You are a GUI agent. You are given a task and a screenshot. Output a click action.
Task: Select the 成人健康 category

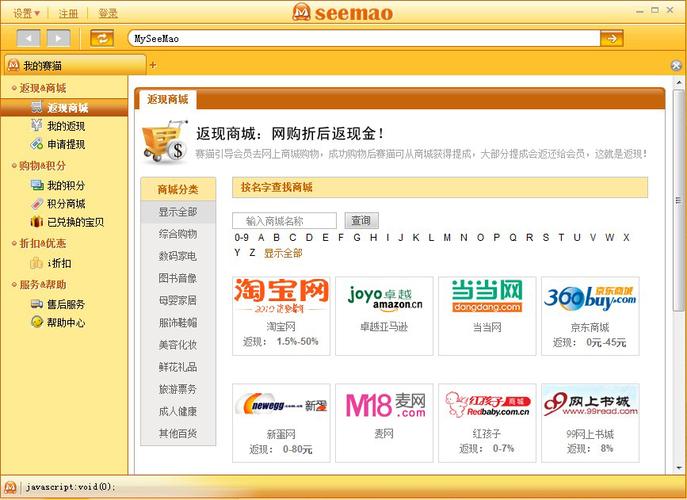pyautogui.click(x=178, y=411)
